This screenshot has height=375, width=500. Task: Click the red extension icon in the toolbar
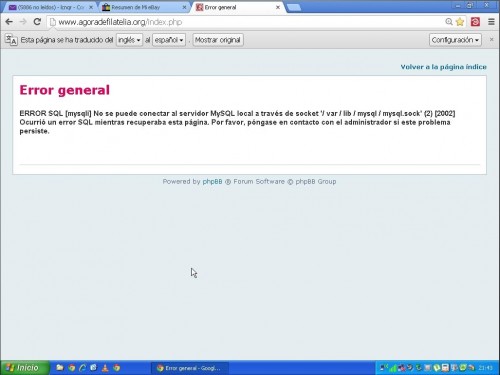pos(475,22)
